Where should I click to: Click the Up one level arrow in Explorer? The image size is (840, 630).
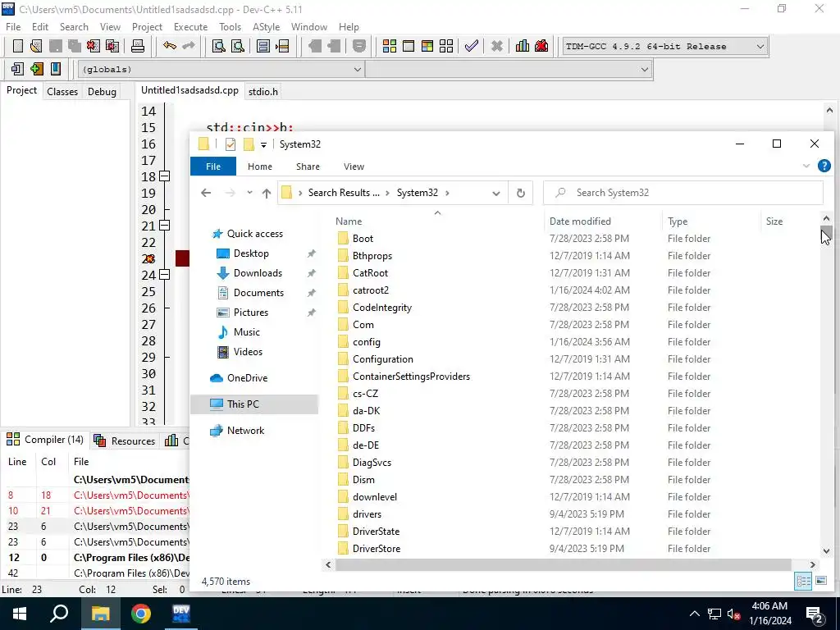267,194
